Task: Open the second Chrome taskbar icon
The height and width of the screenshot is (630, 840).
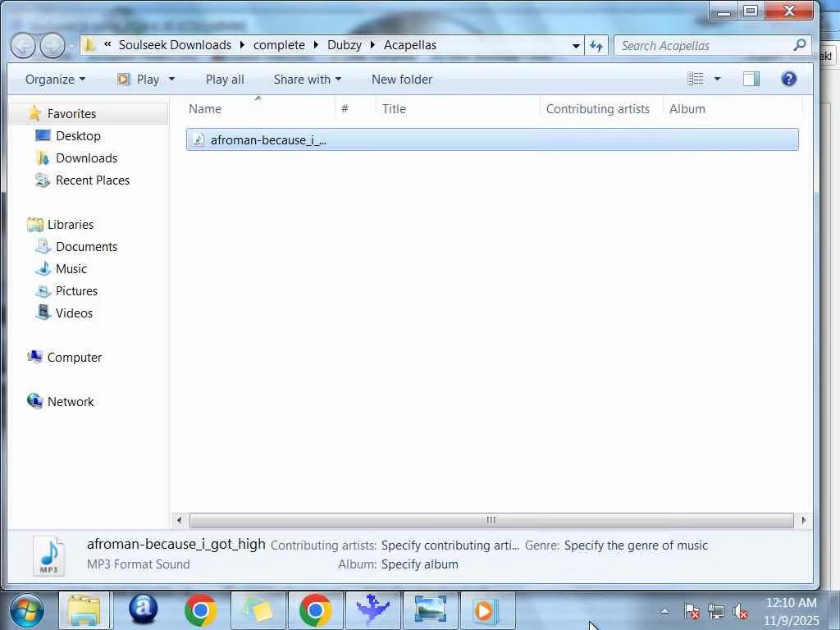Action: (x=316, y=610)
